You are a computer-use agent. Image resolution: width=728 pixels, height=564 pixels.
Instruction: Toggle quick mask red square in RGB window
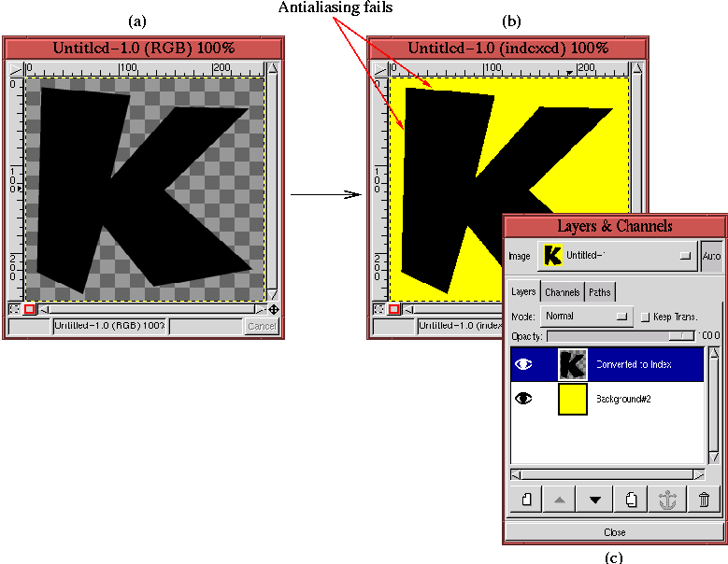[x=29, y=309]
